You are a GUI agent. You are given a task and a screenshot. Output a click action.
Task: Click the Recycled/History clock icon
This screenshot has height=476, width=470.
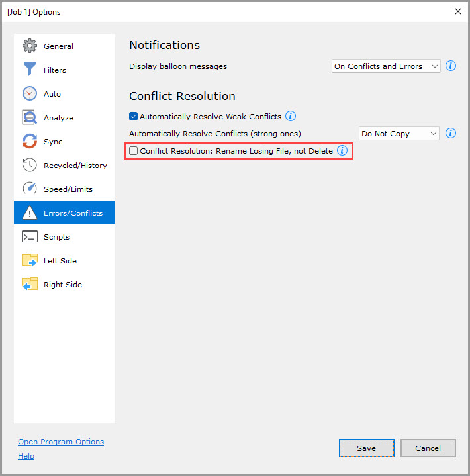(30, 166)
